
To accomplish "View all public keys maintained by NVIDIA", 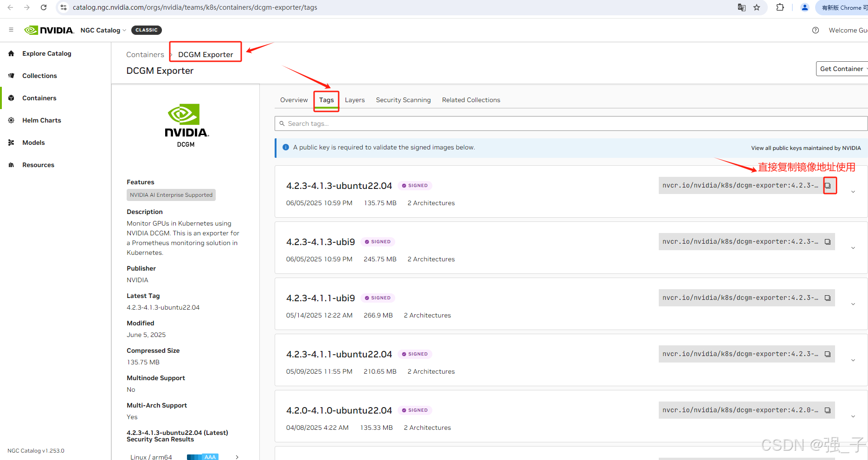I will coord(805,148).
